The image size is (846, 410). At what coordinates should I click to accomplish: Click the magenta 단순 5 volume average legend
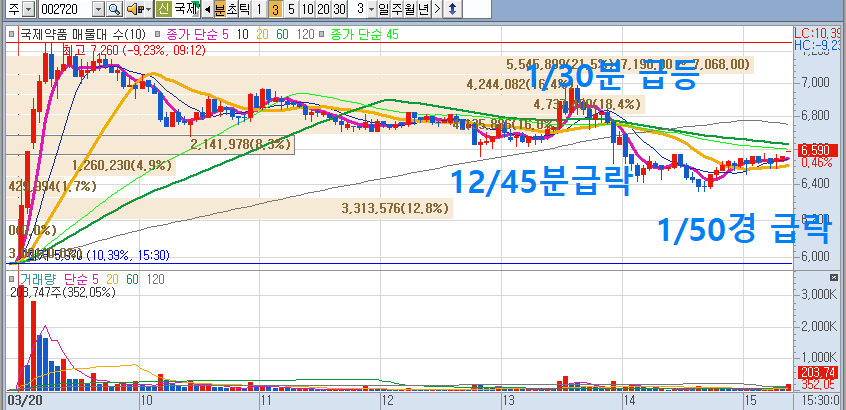click(81, 279)
